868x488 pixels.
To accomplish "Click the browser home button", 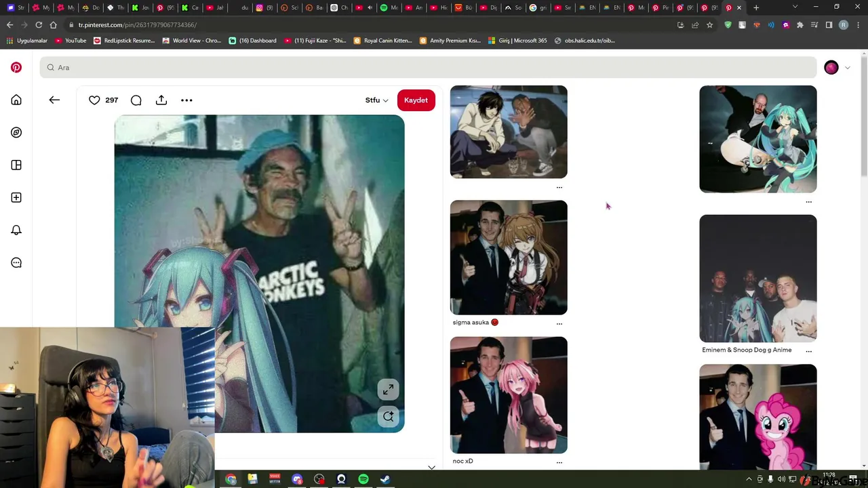I will [54, 25].
